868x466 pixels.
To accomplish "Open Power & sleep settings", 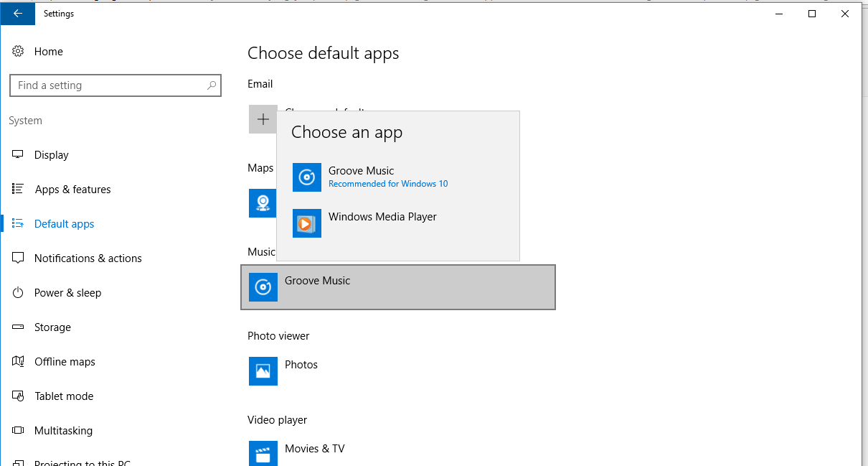I will (68, 293).
